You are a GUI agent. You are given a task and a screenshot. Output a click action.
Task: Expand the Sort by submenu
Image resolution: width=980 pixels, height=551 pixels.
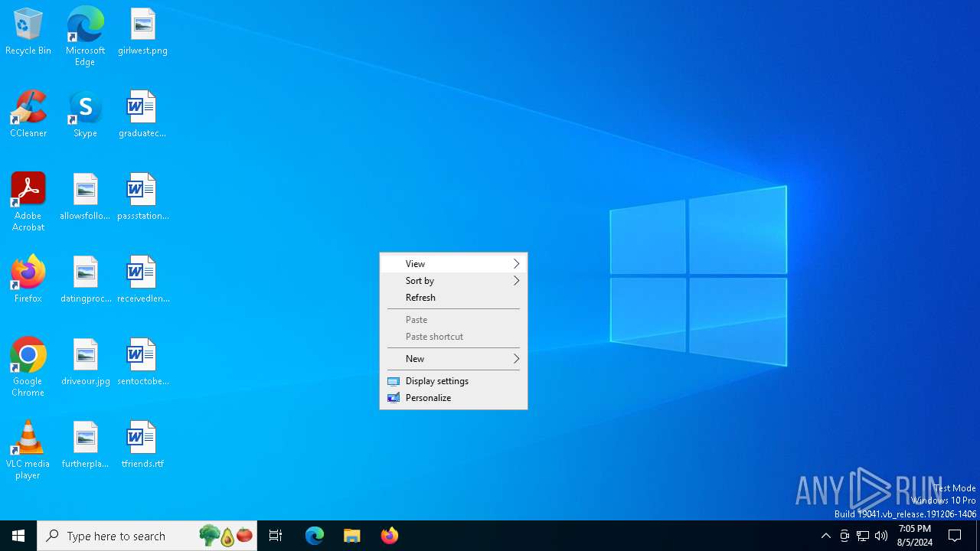tap(453, 281)
